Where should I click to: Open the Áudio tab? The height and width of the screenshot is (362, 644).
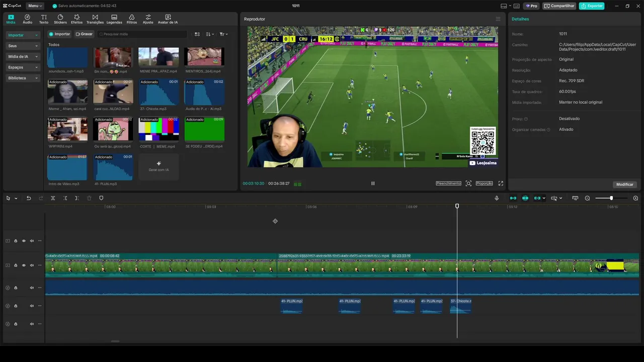[x=27, y=19]
